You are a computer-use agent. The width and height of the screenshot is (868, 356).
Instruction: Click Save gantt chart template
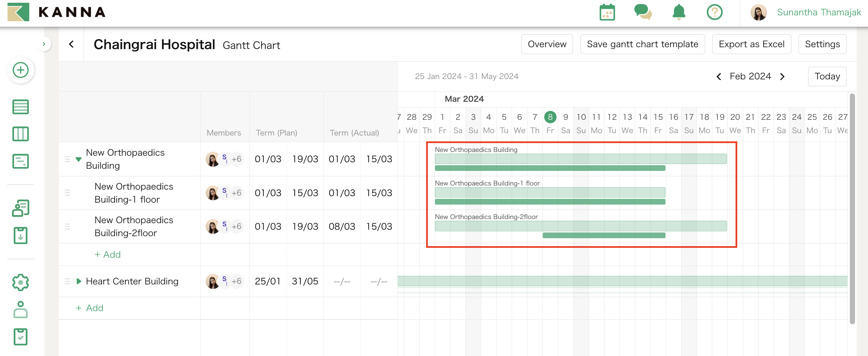tap(642, 44)
